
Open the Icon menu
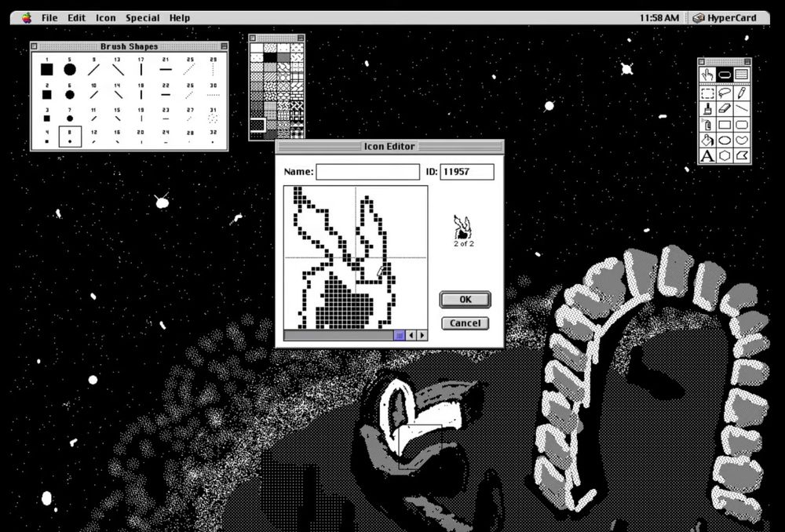pos(105,17)
